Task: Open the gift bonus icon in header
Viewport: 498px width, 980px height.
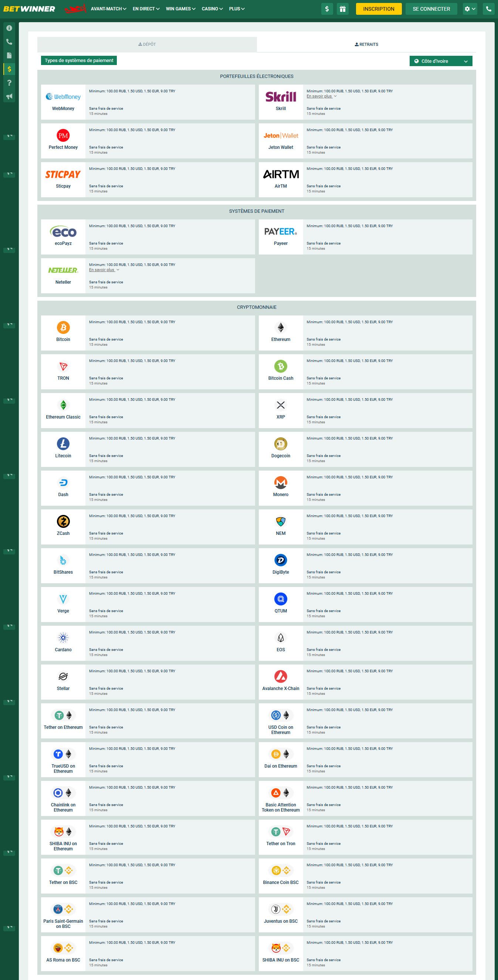Action: tap(343, 9)
